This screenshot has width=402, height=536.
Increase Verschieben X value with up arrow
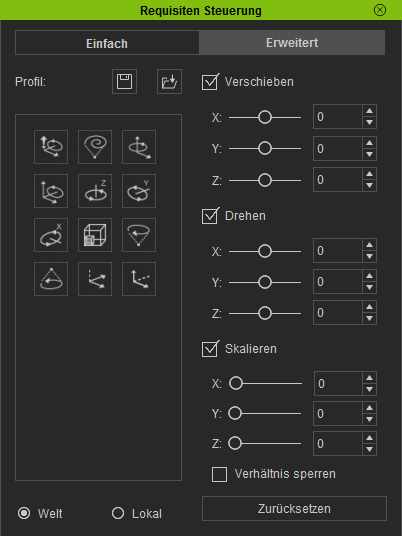point(370,111)
